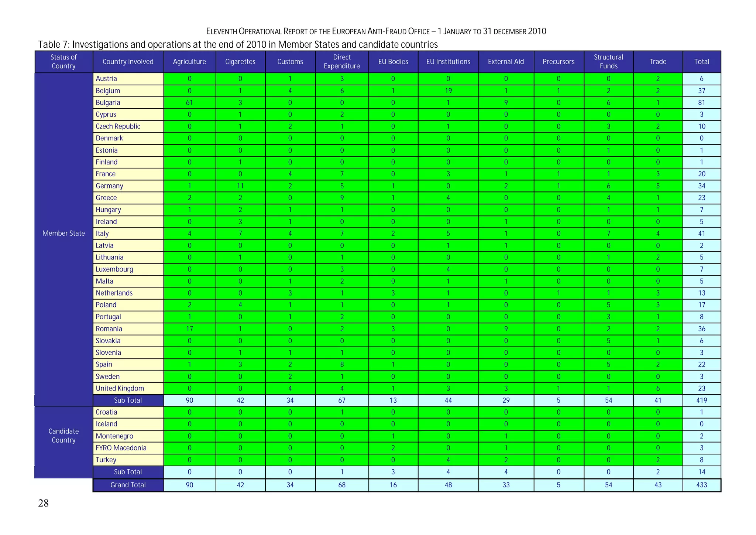Click the Cigarettes column header
Screen dimensions: 756x535
coord(240,62)
